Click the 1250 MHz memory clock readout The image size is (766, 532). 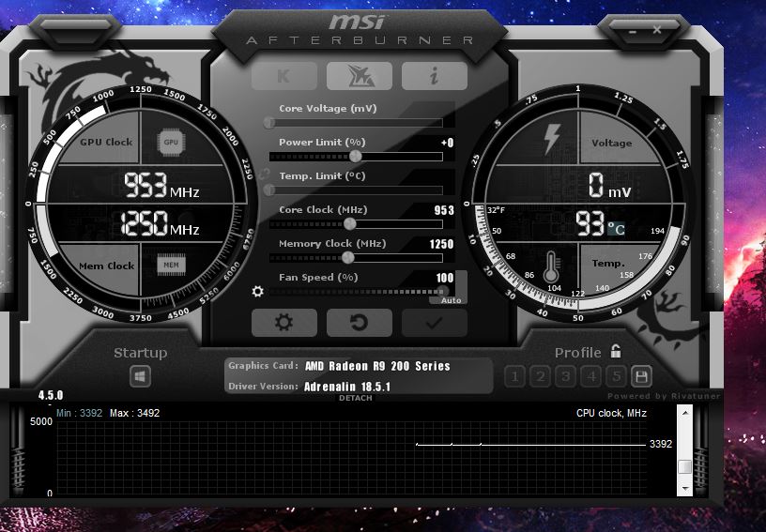pos(160,223)
